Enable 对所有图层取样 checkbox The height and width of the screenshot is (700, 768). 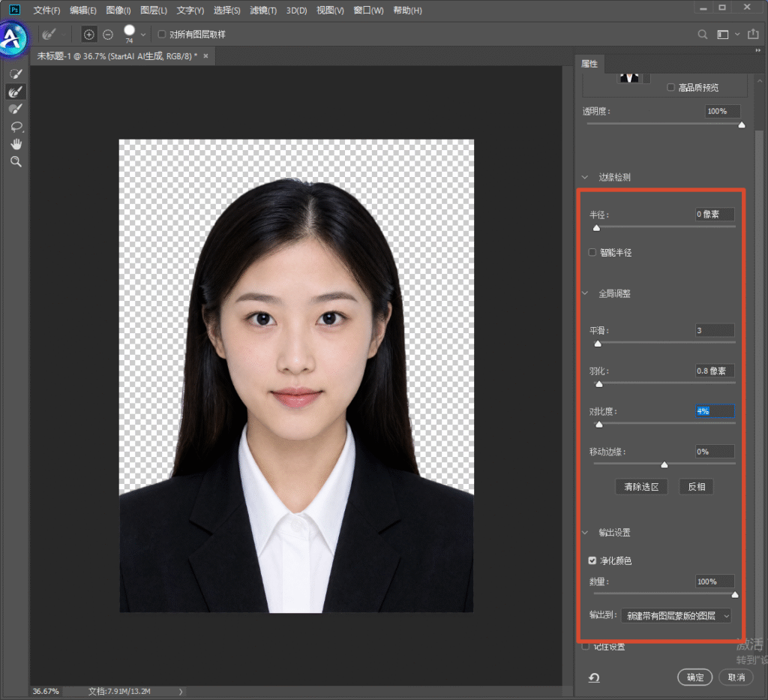click(162, 35)
